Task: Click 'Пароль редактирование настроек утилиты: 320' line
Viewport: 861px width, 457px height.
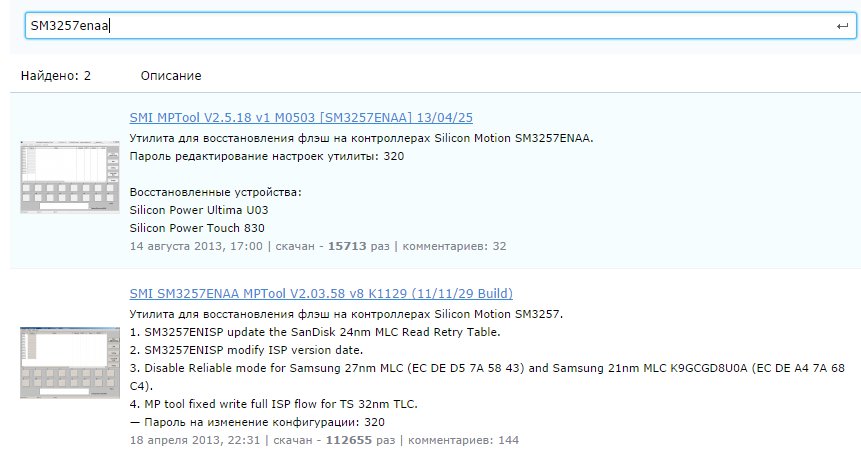Action: pyautogui.click(x=267, y=156)
